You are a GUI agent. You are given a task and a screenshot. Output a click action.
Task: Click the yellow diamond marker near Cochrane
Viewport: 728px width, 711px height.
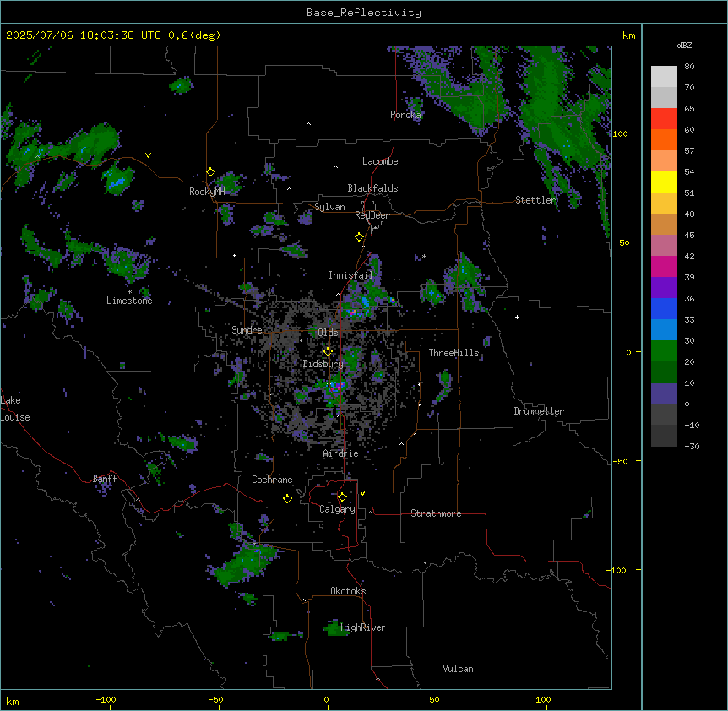point(287,498)
